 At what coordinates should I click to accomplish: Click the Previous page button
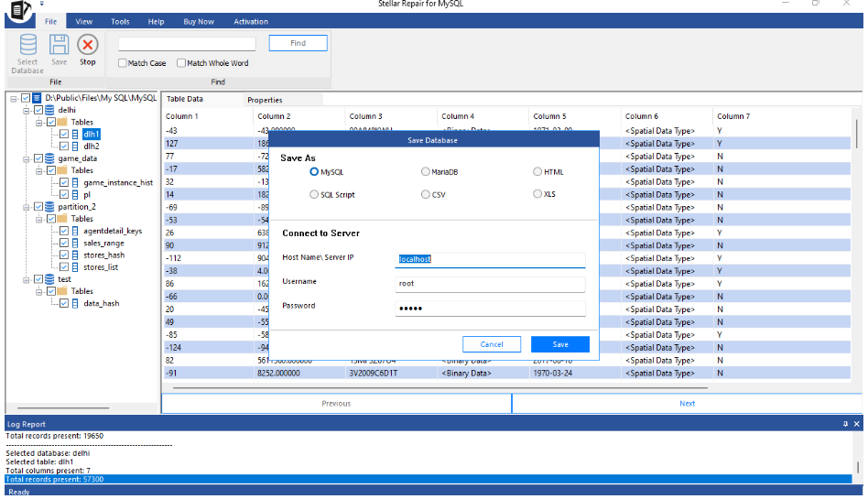pyautogui.click(x=336, y=403)
